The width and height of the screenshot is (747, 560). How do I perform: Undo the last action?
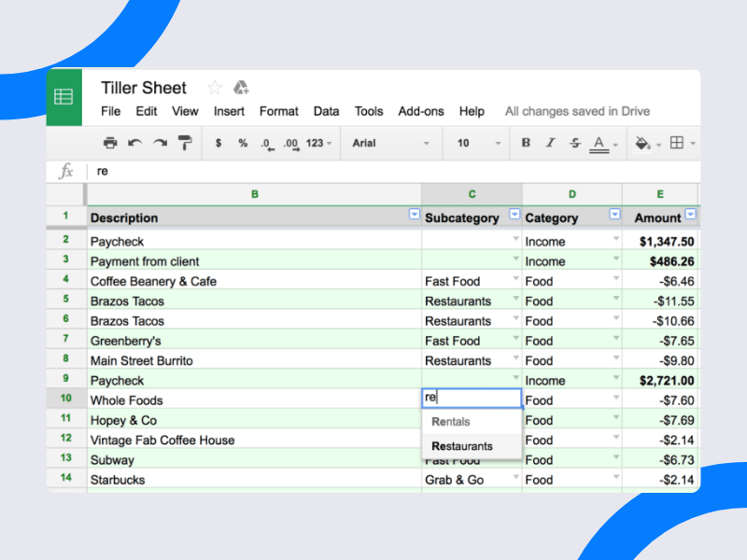(x=135, y=143)
